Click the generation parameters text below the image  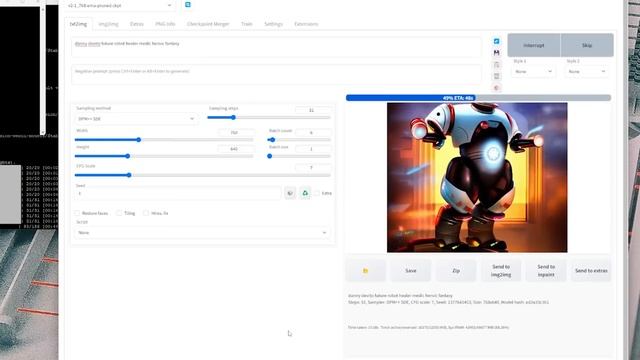point(448,299)
